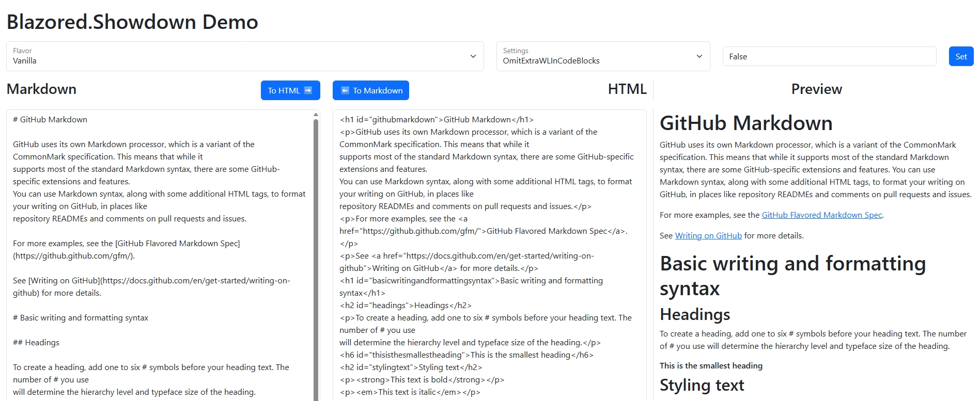Click the Set button
Image resolution: width=980 pixels, height=401 pixels.
(x=961, y=56)
